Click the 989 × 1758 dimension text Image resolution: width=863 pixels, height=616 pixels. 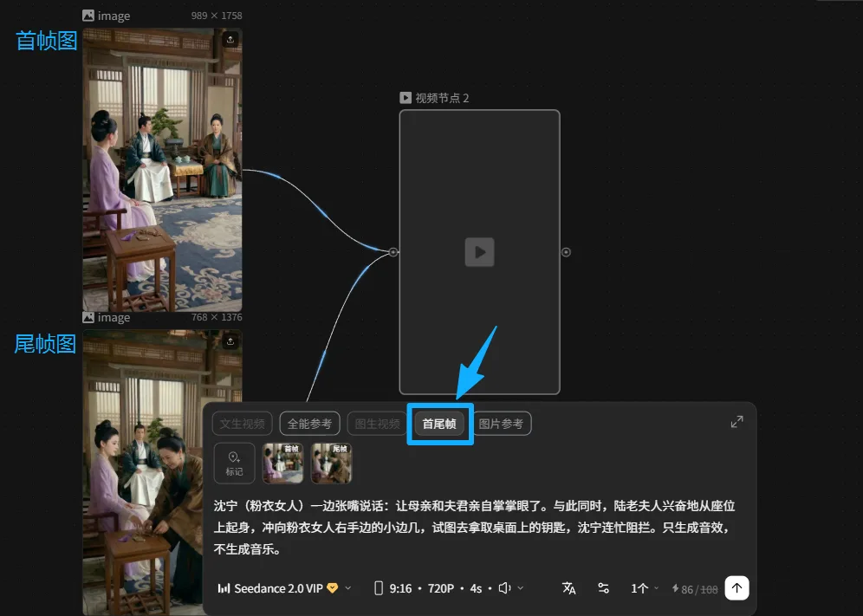coord(217,16)
